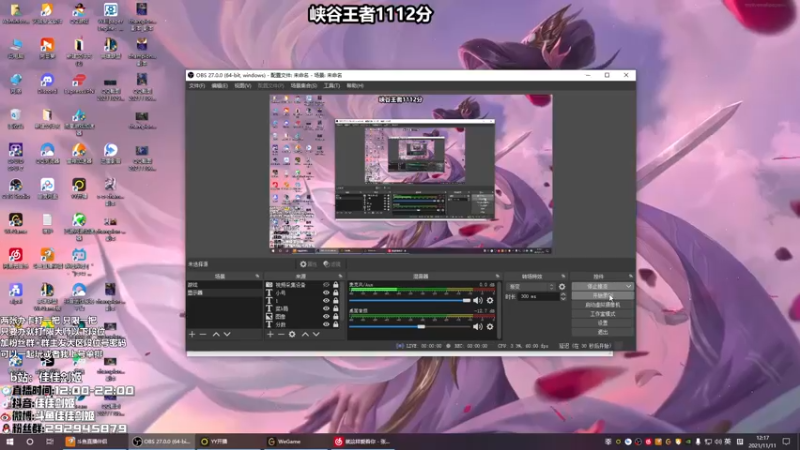Image resolution: width=800 pixels, height=450 pixels.
Task: Open Task View on the taskbar
Action: pos(49,441)
